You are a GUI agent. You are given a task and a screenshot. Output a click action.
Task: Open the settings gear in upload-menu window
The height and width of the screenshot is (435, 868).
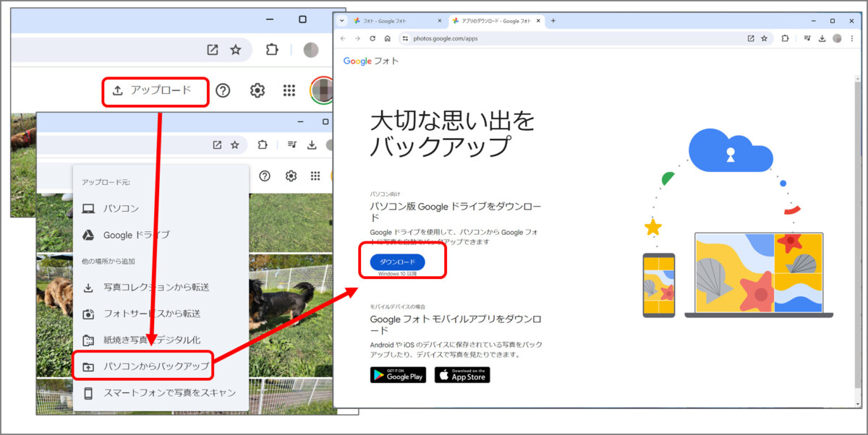[291, 176]
